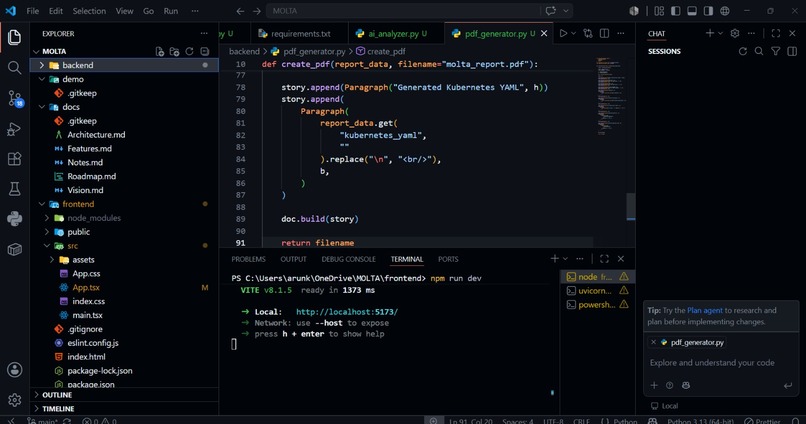Expand the assets folder
The height and width of the screenshot is (424, 806).
125,260
